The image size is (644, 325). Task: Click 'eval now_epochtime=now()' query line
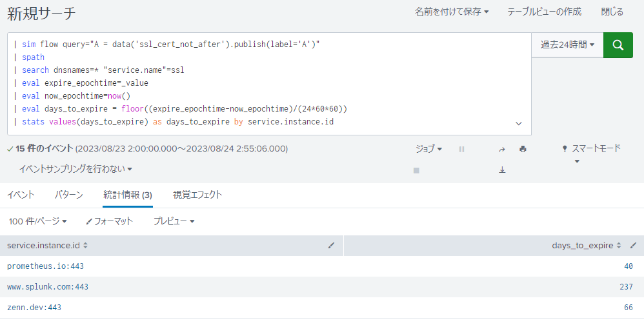76,96
